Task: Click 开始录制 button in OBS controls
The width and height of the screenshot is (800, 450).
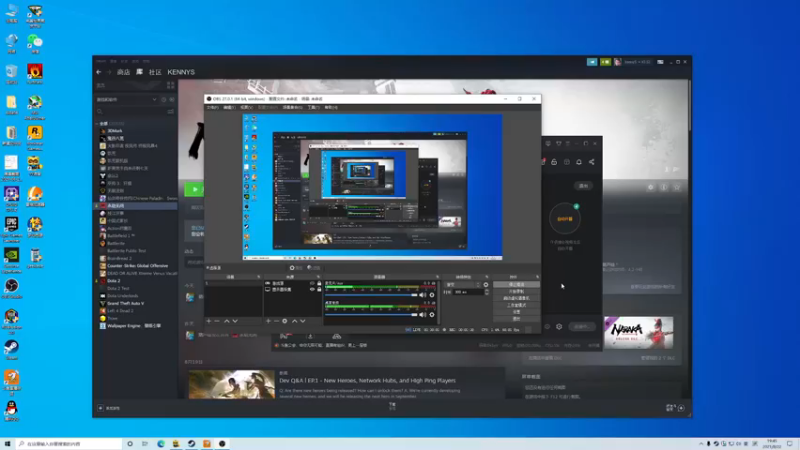Action: click(516, 291)
